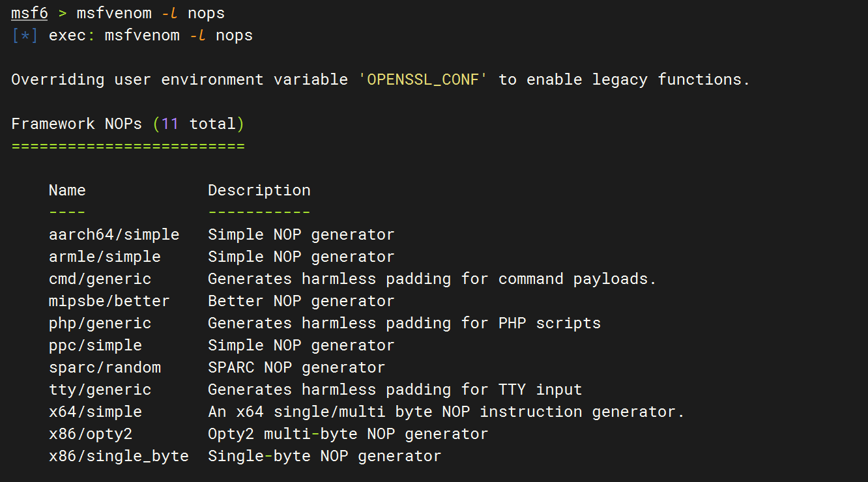Click 'Generates harmless padding for PHP scripts' description

tap(404, 323)
